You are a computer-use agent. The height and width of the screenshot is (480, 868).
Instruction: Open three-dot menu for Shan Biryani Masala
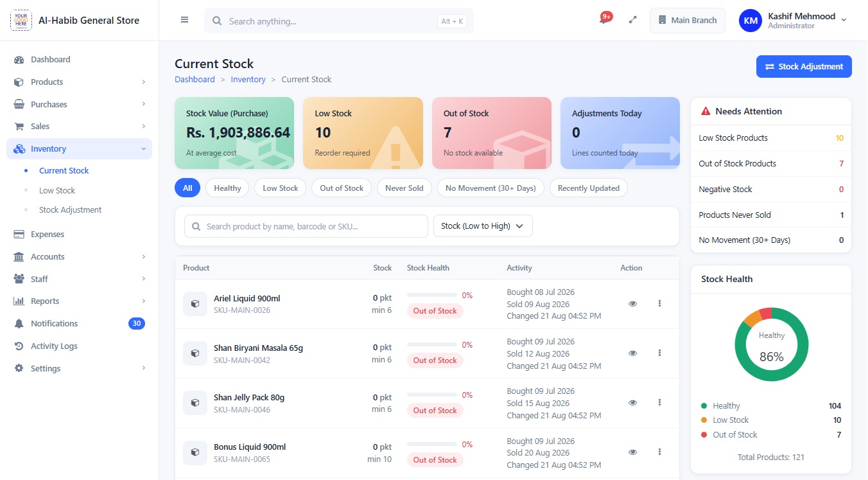coord(659,353)
